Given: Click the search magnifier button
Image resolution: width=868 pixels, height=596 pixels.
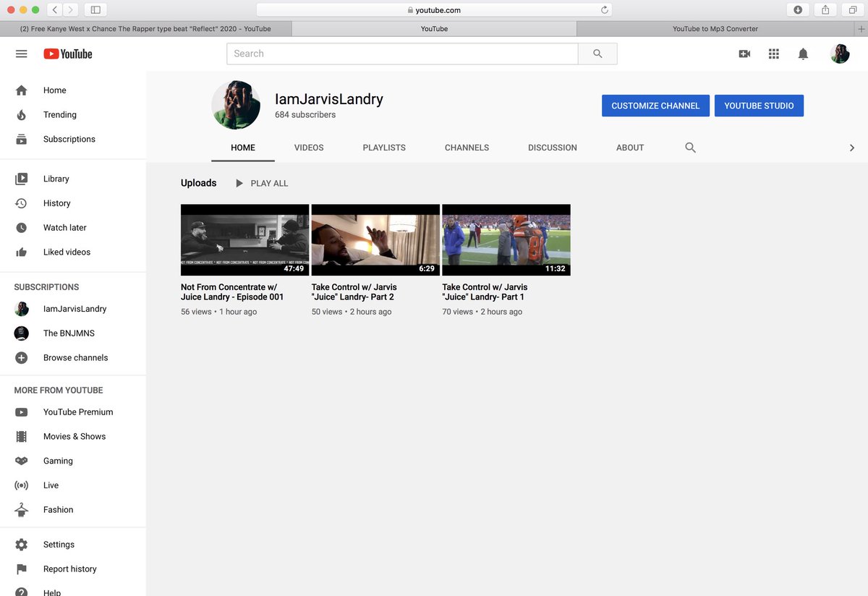Looking at the screenshot, I should coord(597,54).
